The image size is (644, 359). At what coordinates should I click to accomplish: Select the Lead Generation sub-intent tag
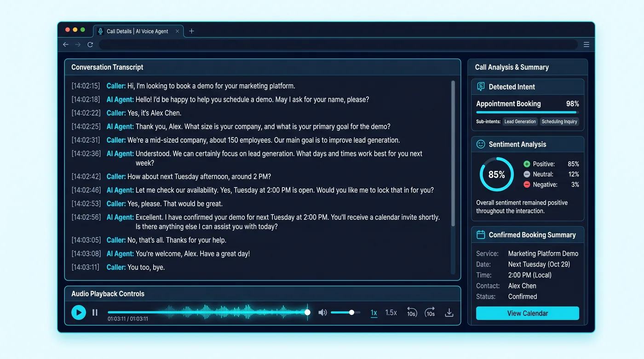[x=520, y=122]
